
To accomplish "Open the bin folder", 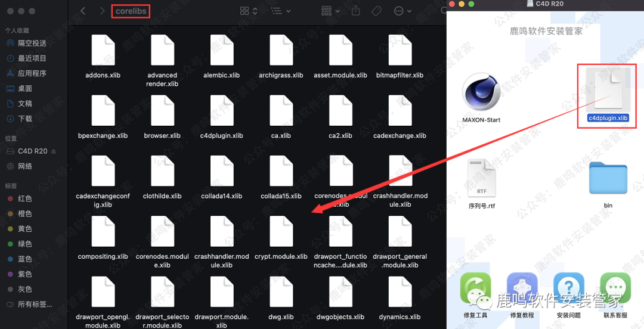I will 608,179.
